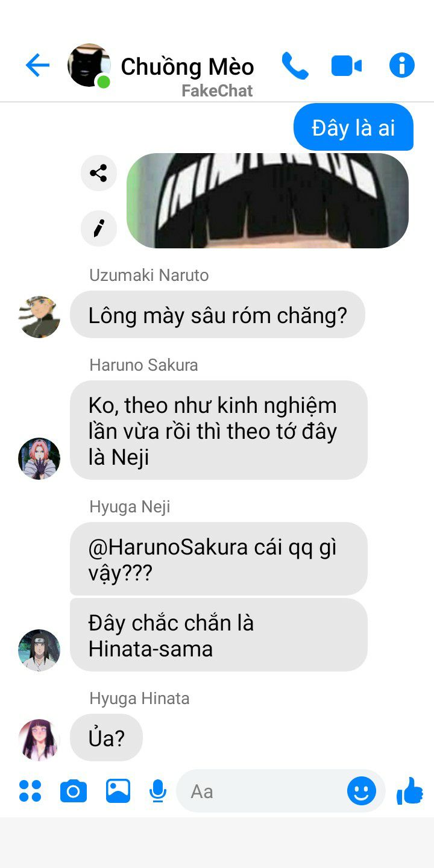Send a thumbs-up like
Screen dimensions: 434x868
coord(410,791)
